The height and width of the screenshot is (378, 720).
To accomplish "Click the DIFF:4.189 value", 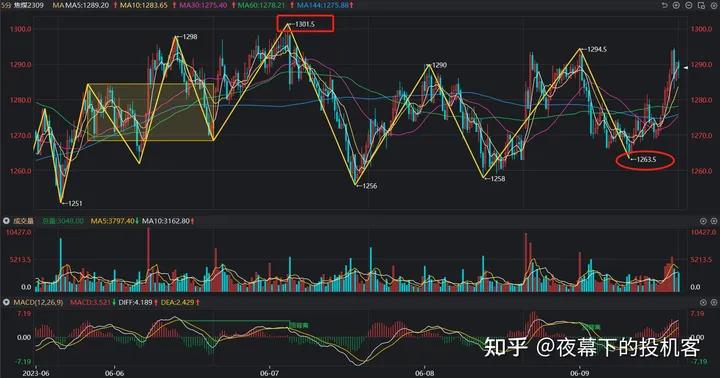I will (135, 302).
